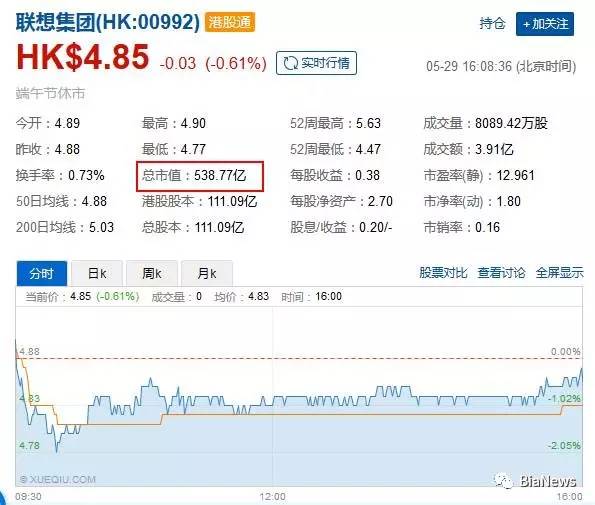595x505 pixels.
Task: Click the 每股收益：0.38 value
Action: [335, 176]
